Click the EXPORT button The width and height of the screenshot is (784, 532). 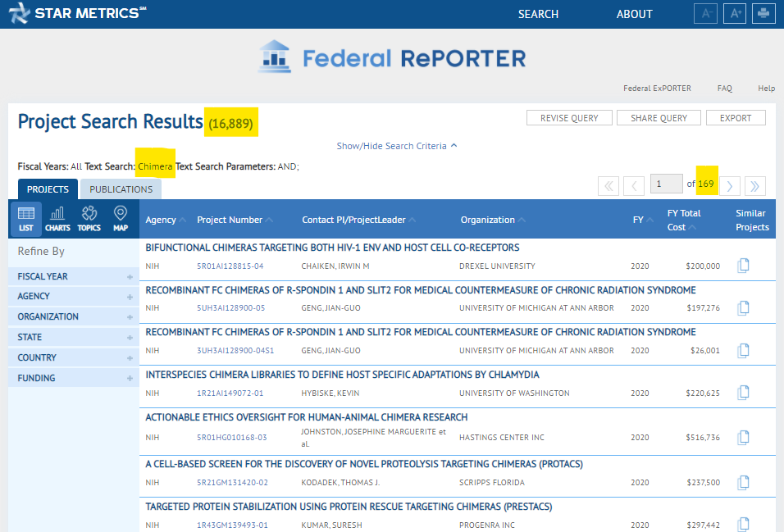(x=736, y=118)
